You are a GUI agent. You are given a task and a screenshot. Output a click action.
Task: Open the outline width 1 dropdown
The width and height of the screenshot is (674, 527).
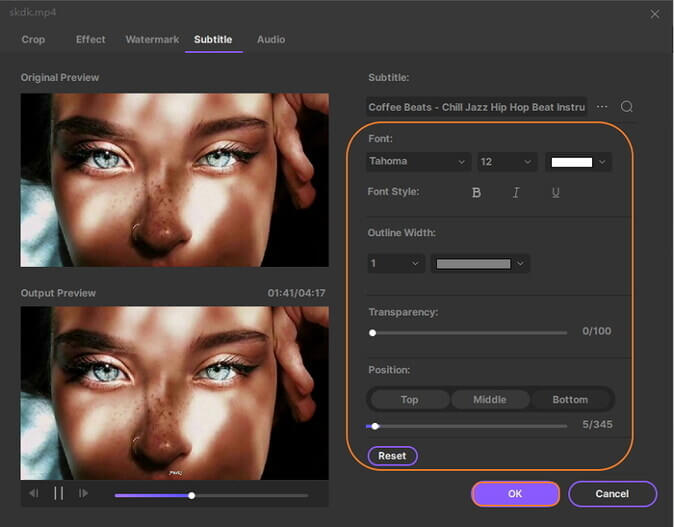pyautogui.click(x=396, y=263)
